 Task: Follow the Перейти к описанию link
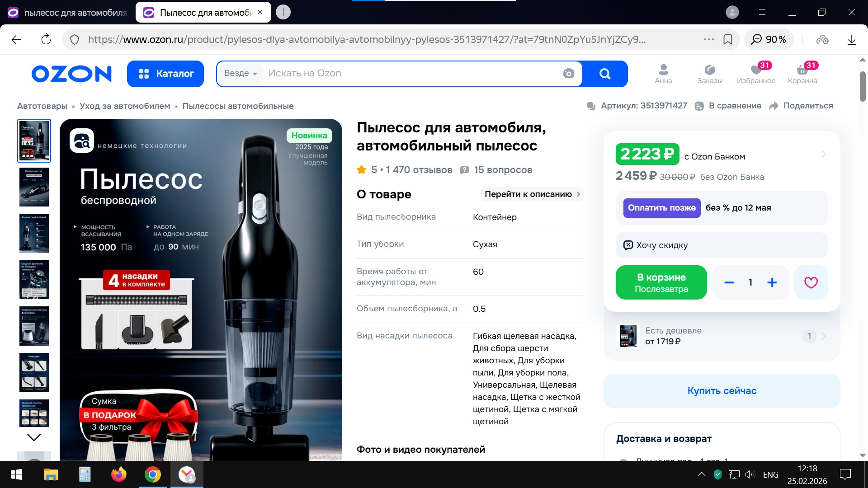click(532, 194)
